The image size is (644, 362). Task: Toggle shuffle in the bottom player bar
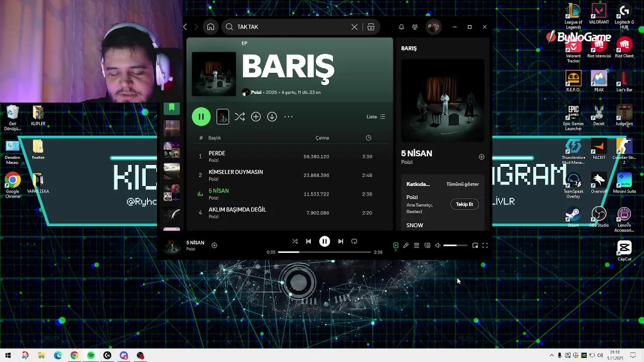pyautogui.click(x=295, y=241)
